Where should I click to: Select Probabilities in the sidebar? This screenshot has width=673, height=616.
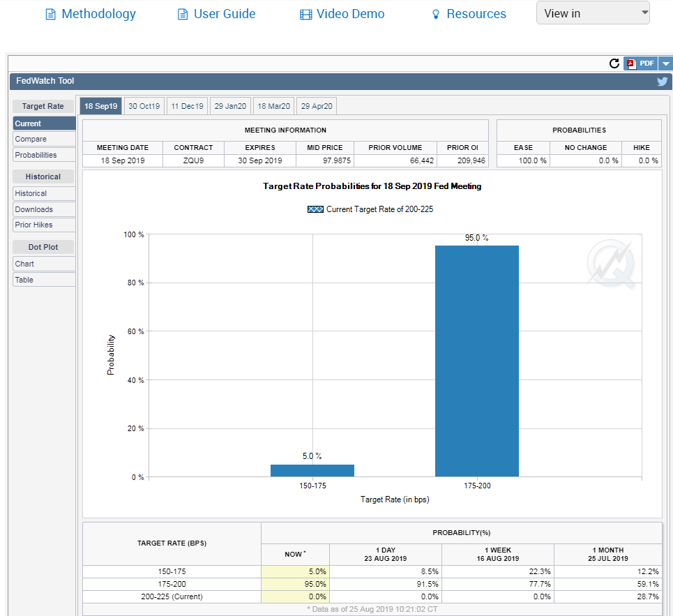[44, 155]
